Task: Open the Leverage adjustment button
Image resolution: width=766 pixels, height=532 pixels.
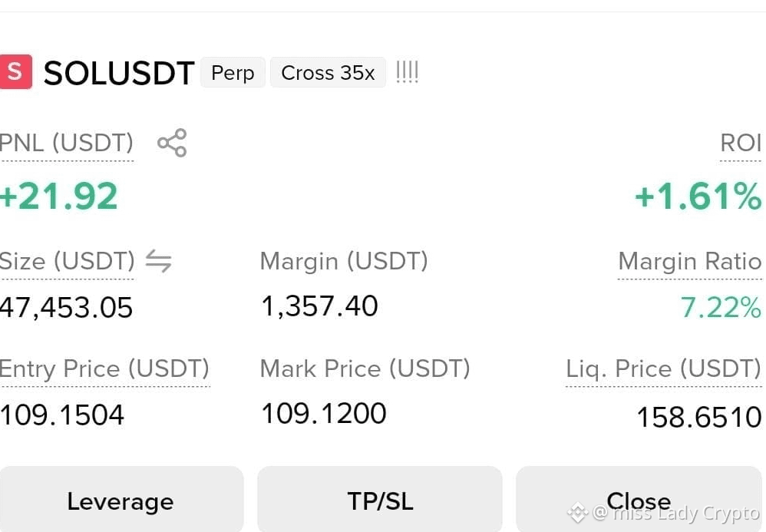Action: [121, 499]
